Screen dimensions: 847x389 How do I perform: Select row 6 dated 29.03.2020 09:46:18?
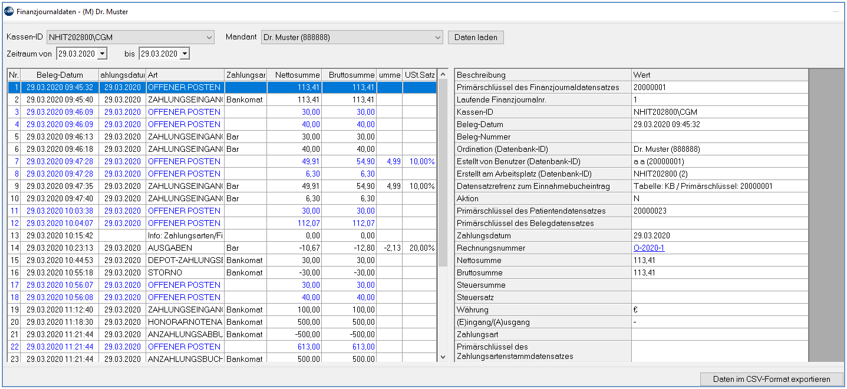tap(221, 149)
